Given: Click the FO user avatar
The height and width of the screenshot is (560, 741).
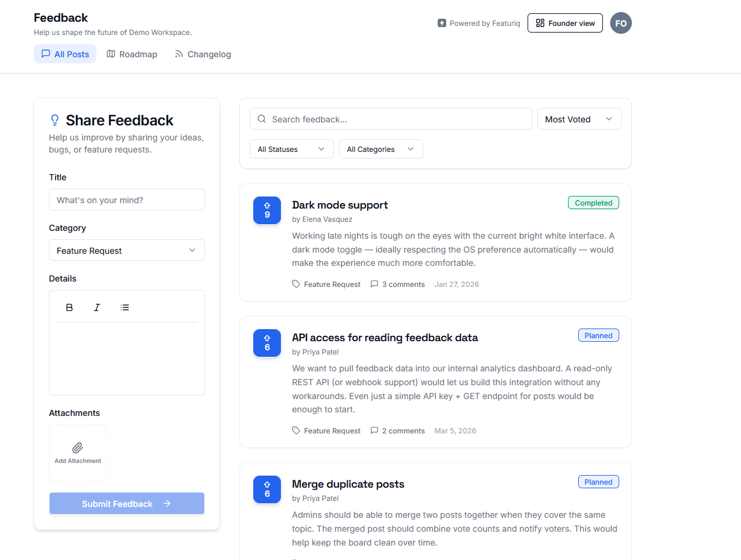Looking at the screenshot, I should click(x=620, y=24).
